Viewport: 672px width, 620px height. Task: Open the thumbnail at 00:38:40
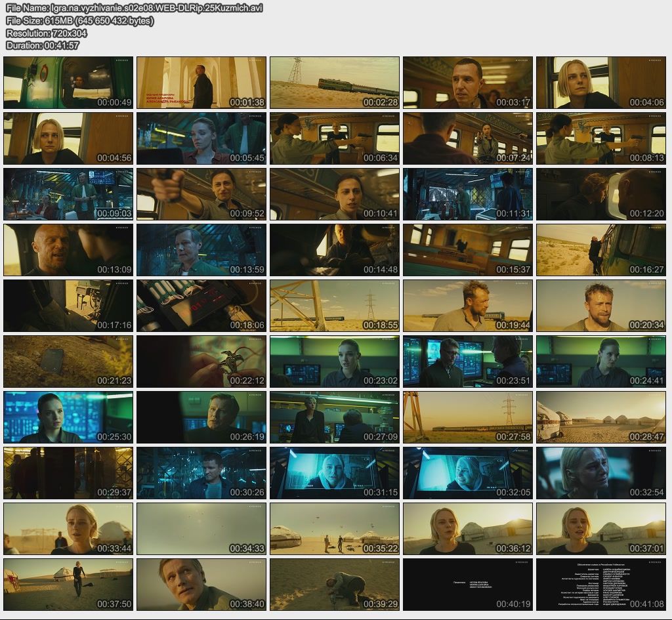(201, 585)
